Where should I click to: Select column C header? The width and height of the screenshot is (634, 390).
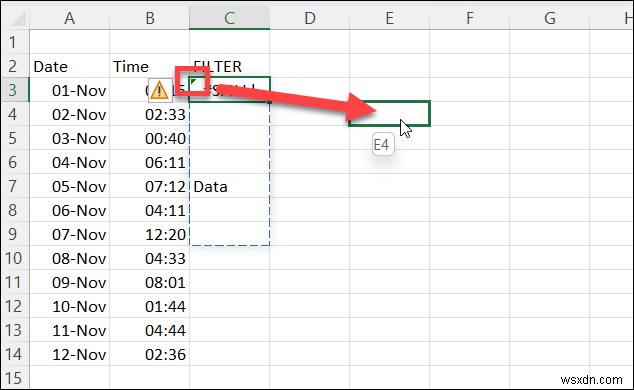229,18
